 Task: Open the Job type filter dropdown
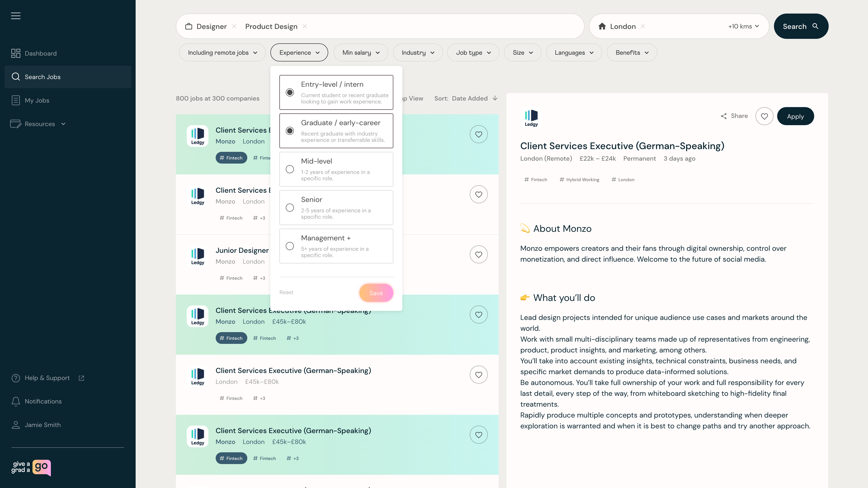click(473, 53)
